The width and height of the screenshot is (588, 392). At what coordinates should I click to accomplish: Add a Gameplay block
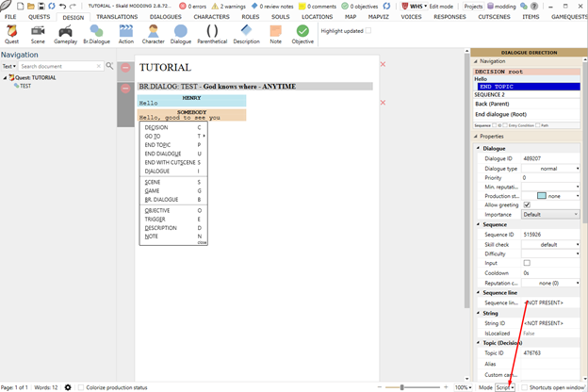[65, 35]
